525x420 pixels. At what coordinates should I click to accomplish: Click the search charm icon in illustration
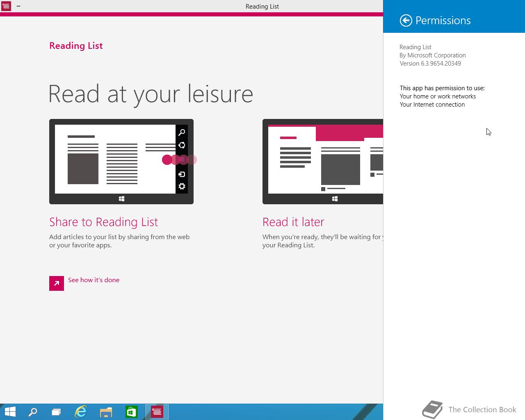click(x=182, y=132)
